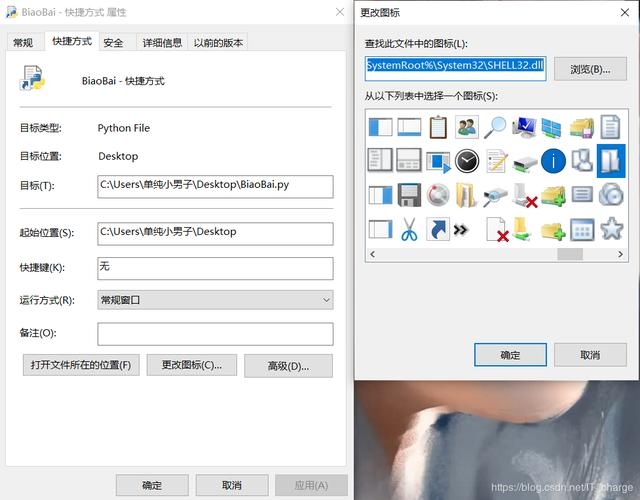Image resolution: width=640 pixels, height=500 pixels.
Task: Select the CD with red arrow icon
Action: 438,195
